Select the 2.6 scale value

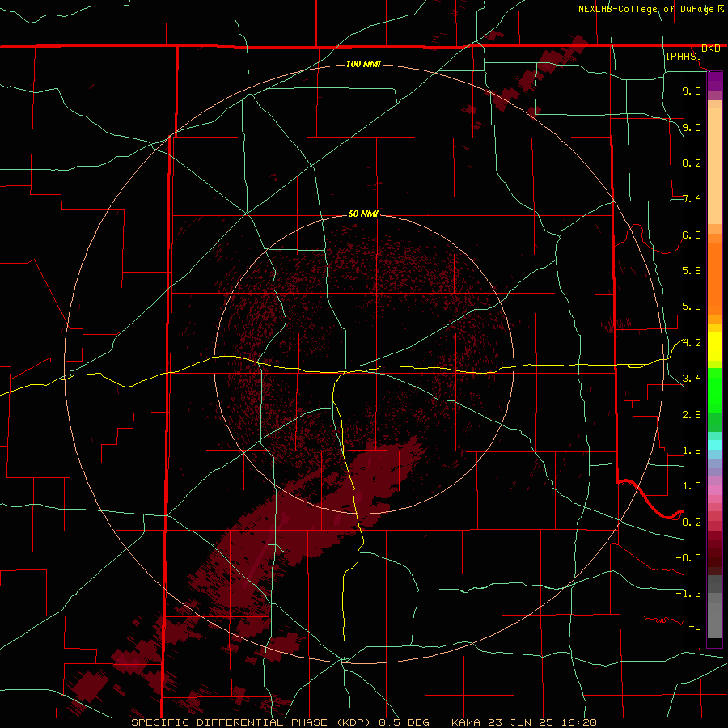click(692, 415)
